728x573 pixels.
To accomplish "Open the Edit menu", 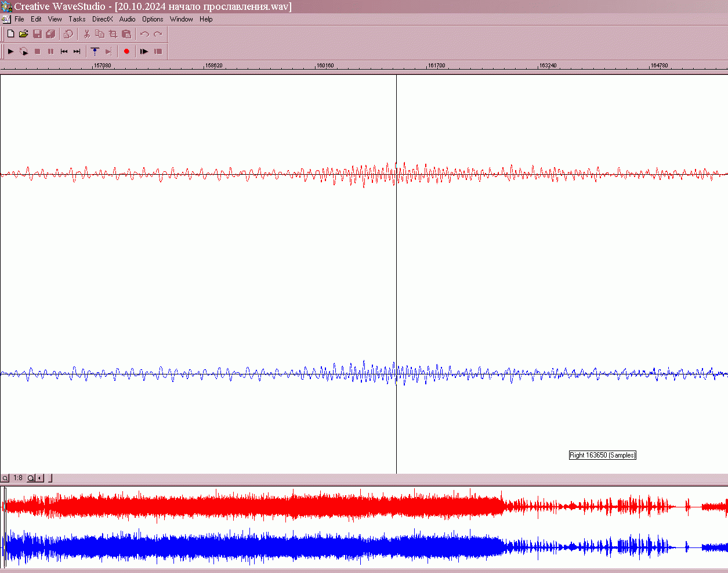I will click(x=36, y=19).
